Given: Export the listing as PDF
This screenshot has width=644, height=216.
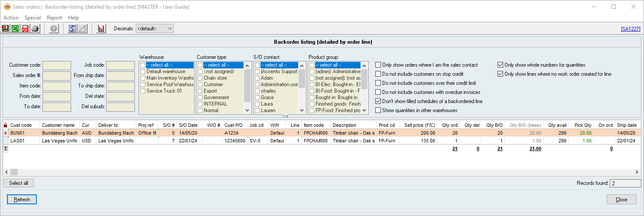Looking at the screenshot, I should (25, 29).
